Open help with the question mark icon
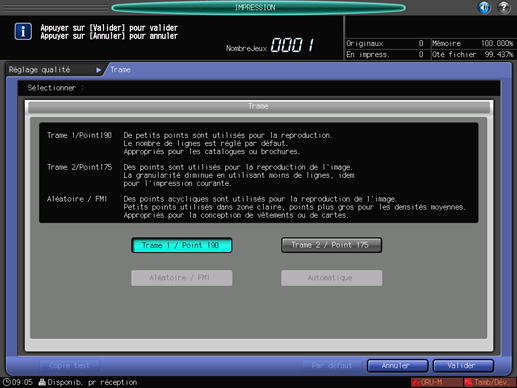The image size is (517, 388). tap(504, 7)
